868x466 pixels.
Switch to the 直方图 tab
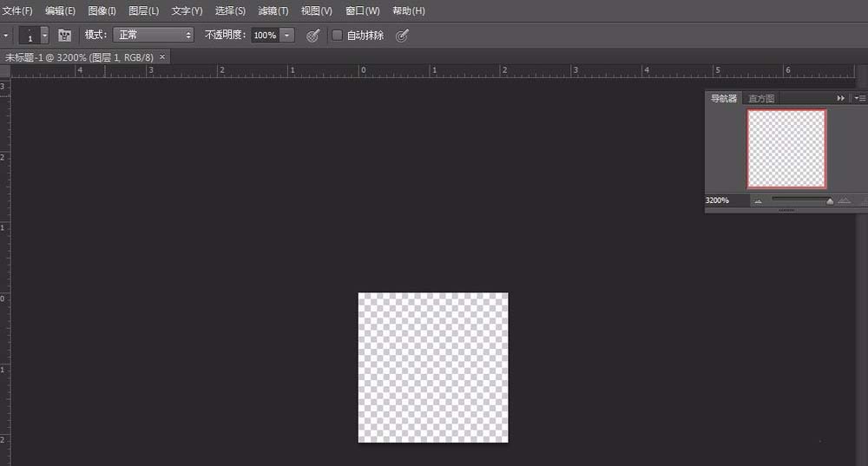pos(761,99)
